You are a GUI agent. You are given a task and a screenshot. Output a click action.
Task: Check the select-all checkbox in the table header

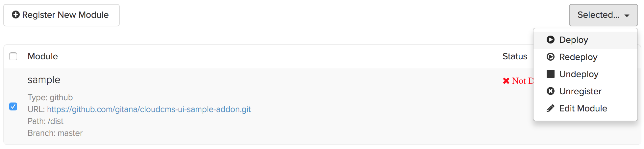[13, 56]
